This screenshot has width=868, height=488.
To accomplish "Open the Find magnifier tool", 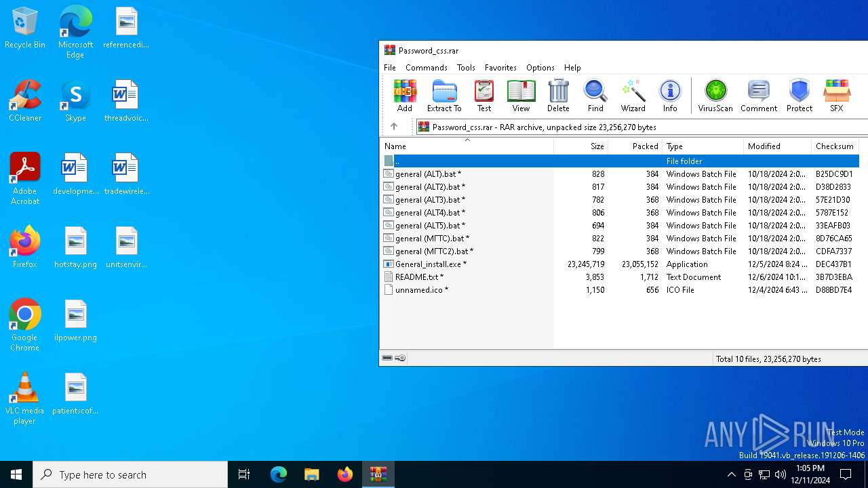I will coord(595,96).
